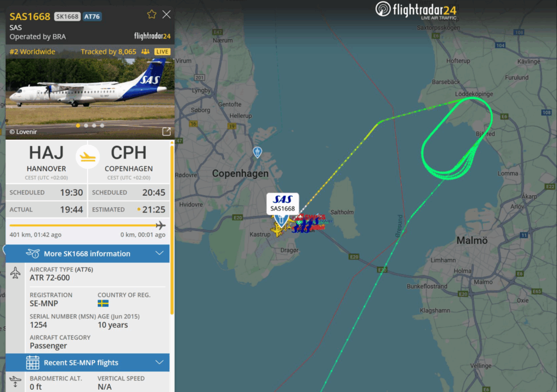
Task: Click the Swedish flag country icon
Action: coord(103,303)
